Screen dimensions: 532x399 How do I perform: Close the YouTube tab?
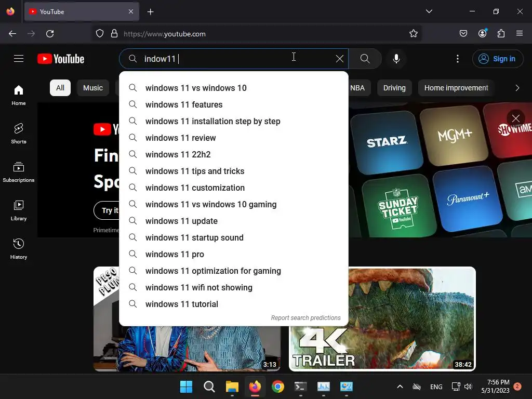pos(131,11)
